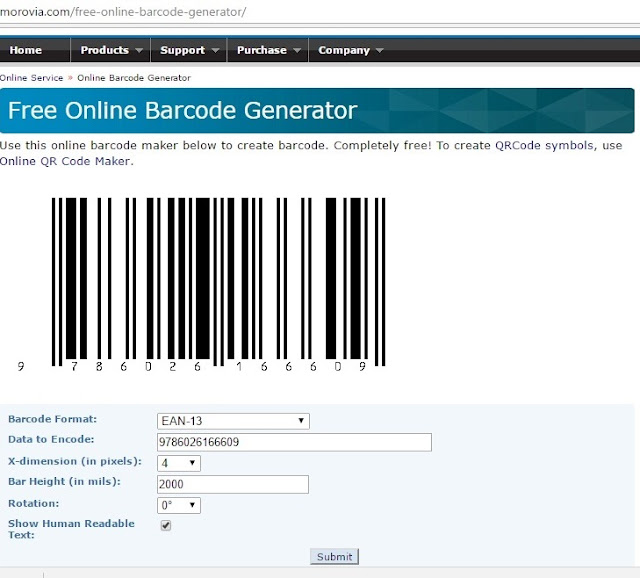
Task: Open the X-dimension pixels dropdown
Action: tap(179, 463)
